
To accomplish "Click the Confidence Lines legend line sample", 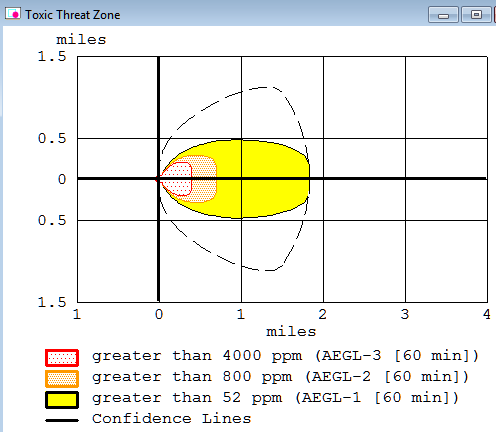I will click(62, 420).
